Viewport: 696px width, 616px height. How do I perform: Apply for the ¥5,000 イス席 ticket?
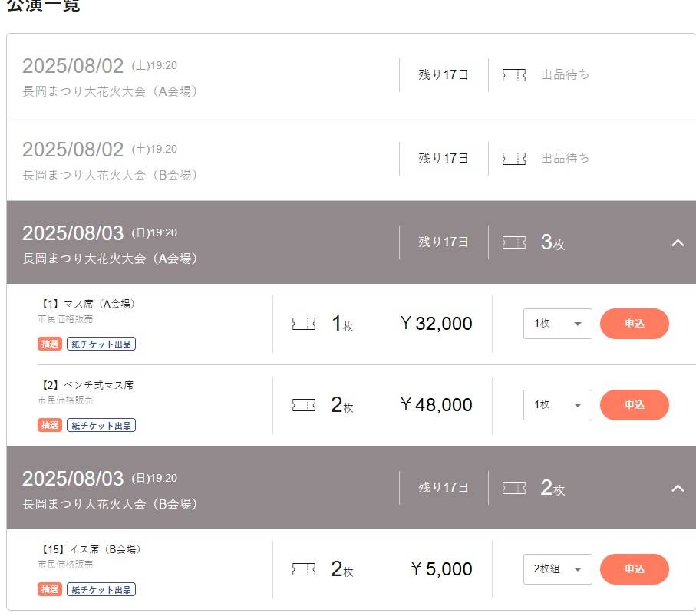[635, 569]
